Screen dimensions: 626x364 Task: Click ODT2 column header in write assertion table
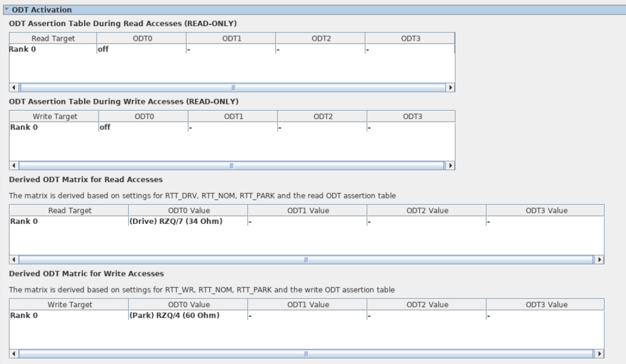pyautogui.click(x=322, y=116)
